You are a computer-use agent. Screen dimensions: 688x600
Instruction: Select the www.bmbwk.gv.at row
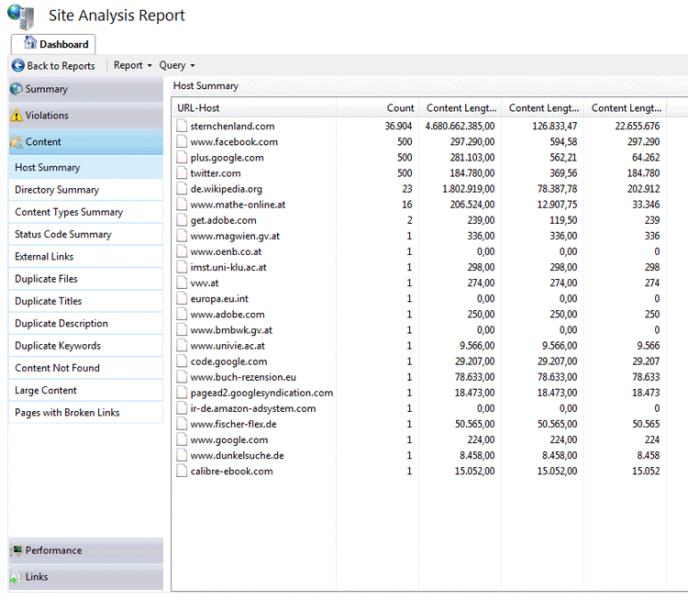pos(420,330)
